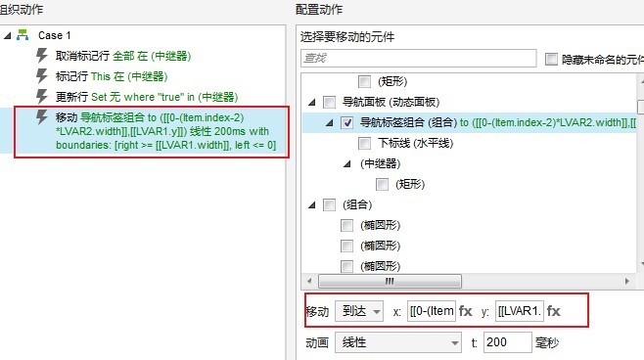Uncheck the 导航标签组合 (组合) checkbox

click(347, 122)
